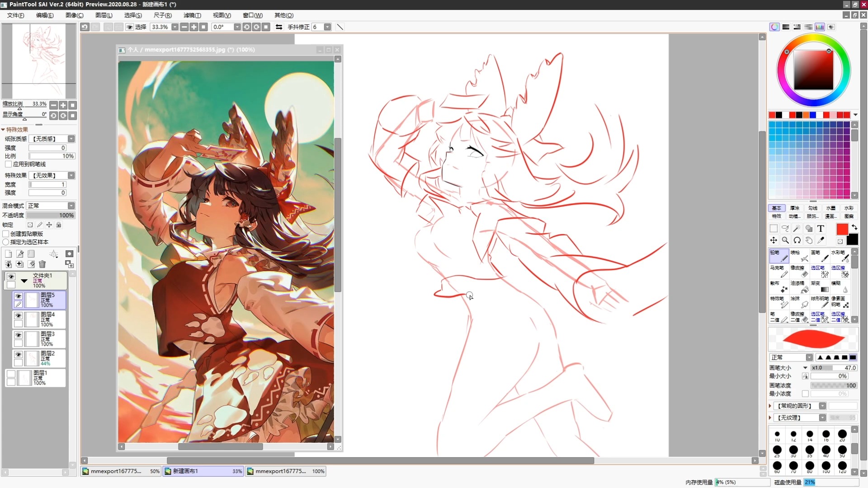Screen dimensions: 868x488
Task: Switch to the 新建画布1 document tab
Action: click(203, 471)
